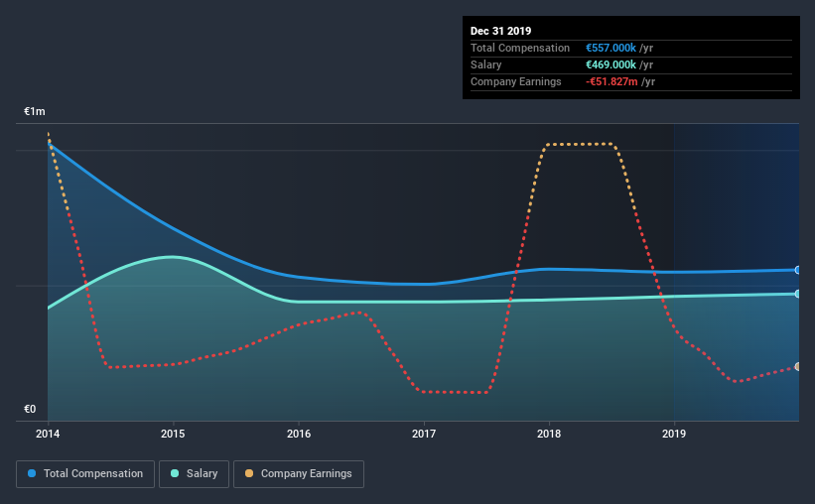Select the Company Earnings endpoint marker at 2019
Viewport: 815px width, 504px height.
click(x=797, y=367)
